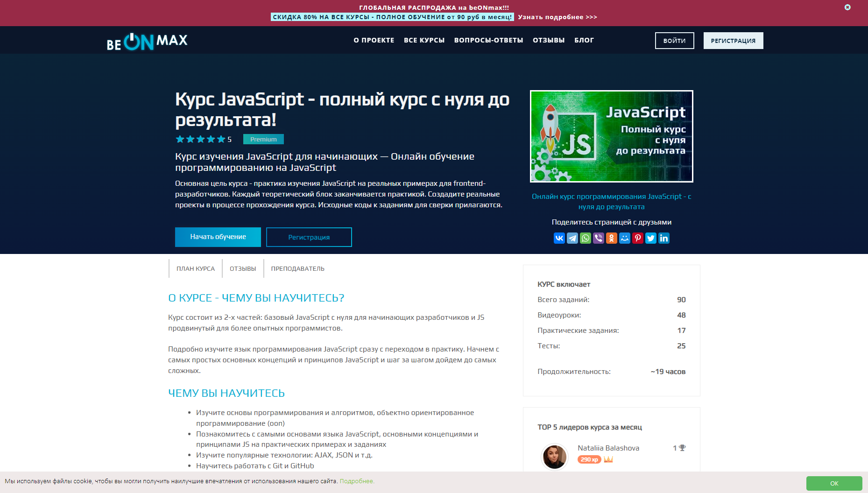Viewport: 868px width, 493px height.
Task: Click the 'TOP 5 лидеров курса за месяц' heading
Action: (590, 427)
